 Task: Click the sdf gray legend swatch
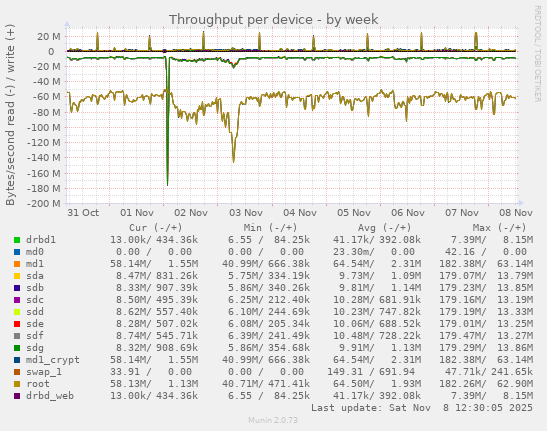[17, 336]
